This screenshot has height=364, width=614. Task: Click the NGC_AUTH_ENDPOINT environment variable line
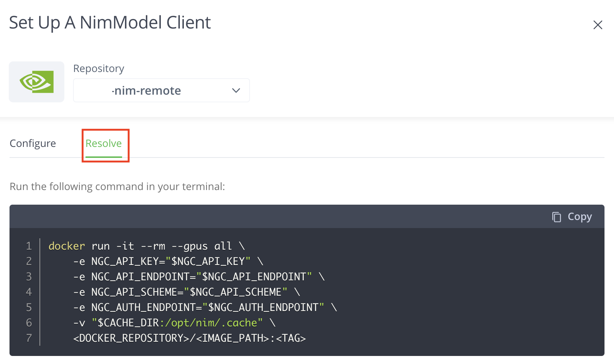[205, 307]
